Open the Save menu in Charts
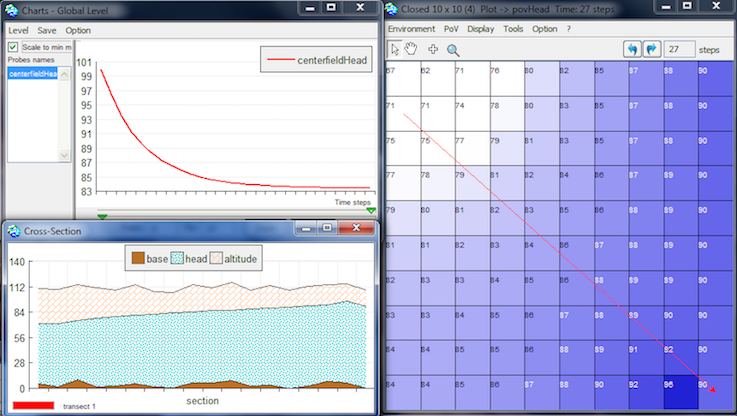Viewport: 737px width, 416px height. click(47, 30)
